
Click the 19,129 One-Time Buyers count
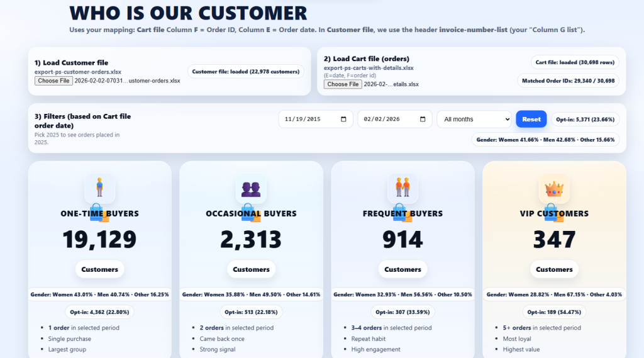(x=99, y=240)
